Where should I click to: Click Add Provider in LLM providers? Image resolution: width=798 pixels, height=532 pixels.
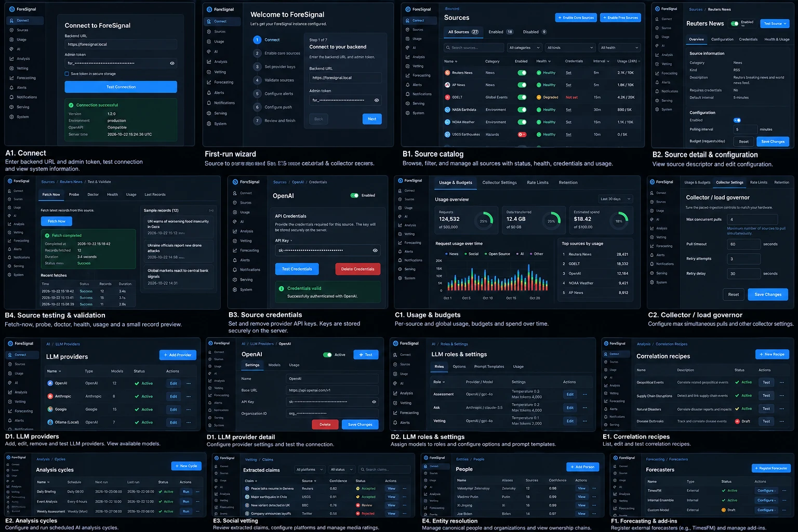[178, 355]
